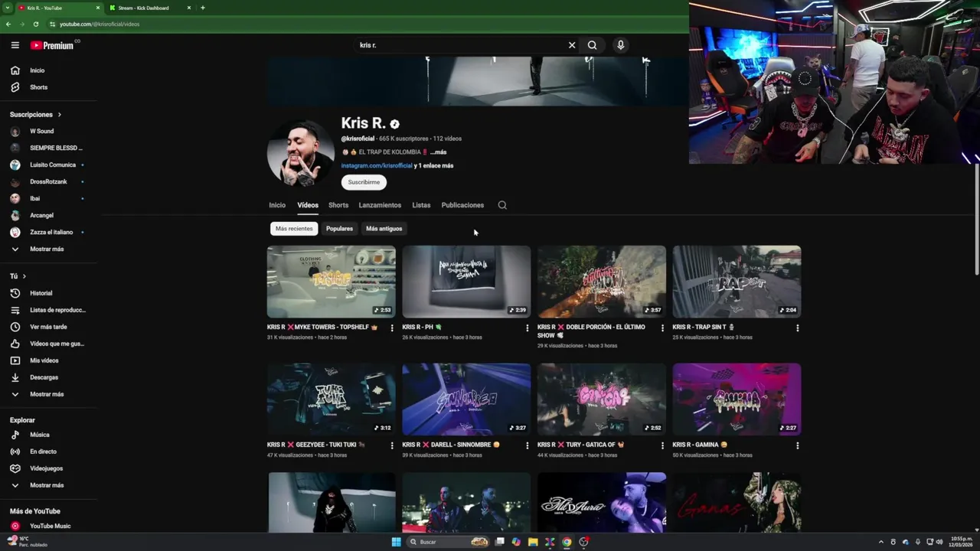Open Vídeos que me gustan
The image size is (980, 551).
tap(48, 344)
